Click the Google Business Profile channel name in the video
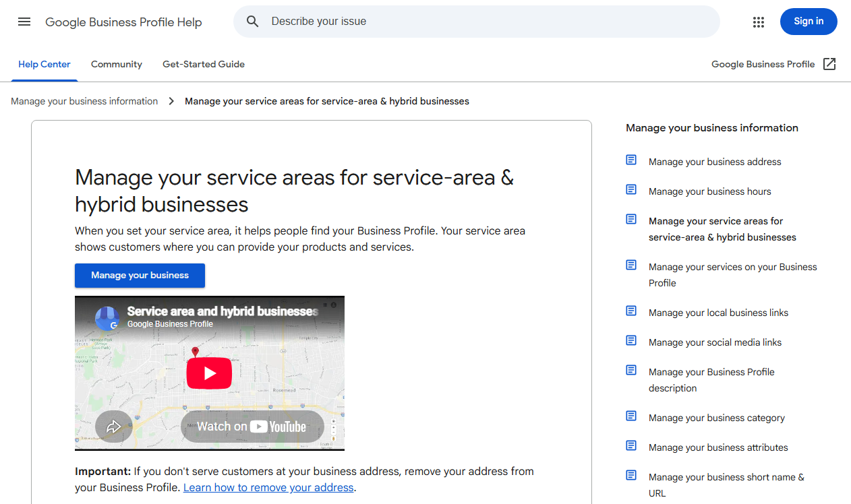 pyautogui.click(x=170, y=324)
